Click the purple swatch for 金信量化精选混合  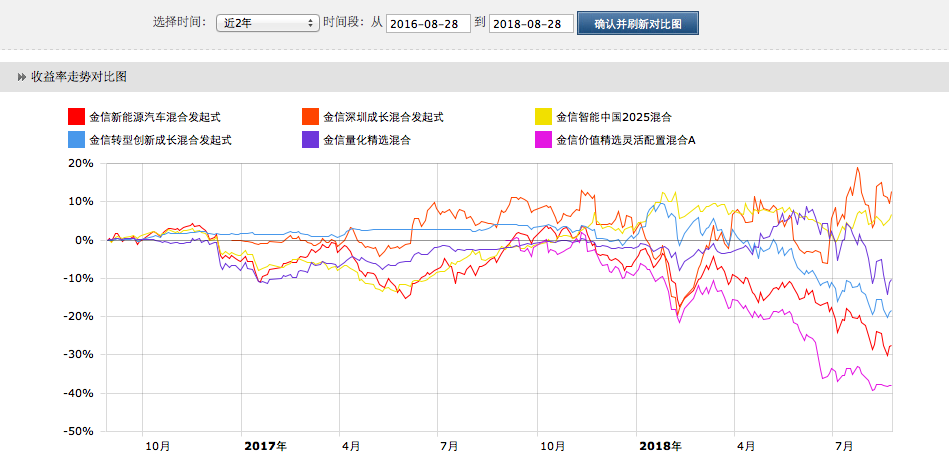click(x=310, y=140)
